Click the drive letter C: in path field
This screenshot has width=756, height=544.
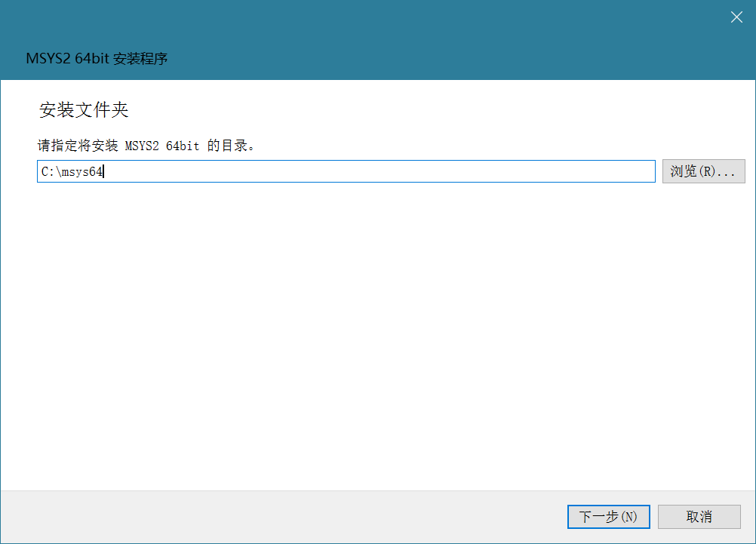tap(48, 172)
